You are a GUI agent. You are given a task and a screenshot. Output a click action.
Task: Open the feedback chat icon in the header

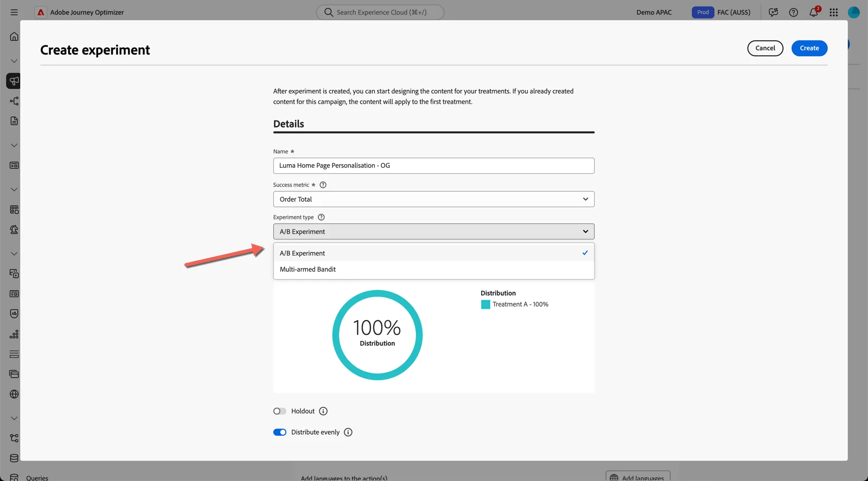coord(773,12)
